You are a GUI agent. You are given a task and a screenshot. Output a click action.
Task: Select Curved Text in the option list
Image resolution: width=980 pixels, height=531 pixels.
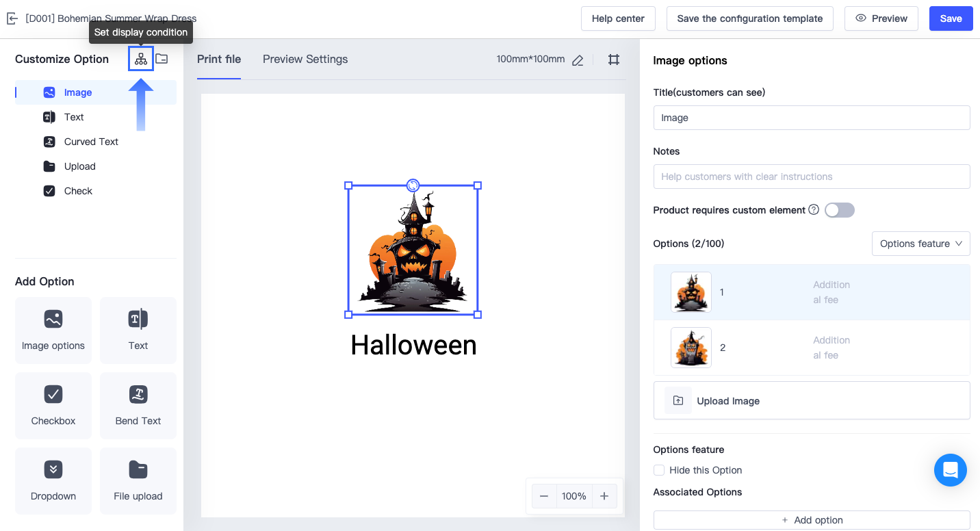pos(91,142)
